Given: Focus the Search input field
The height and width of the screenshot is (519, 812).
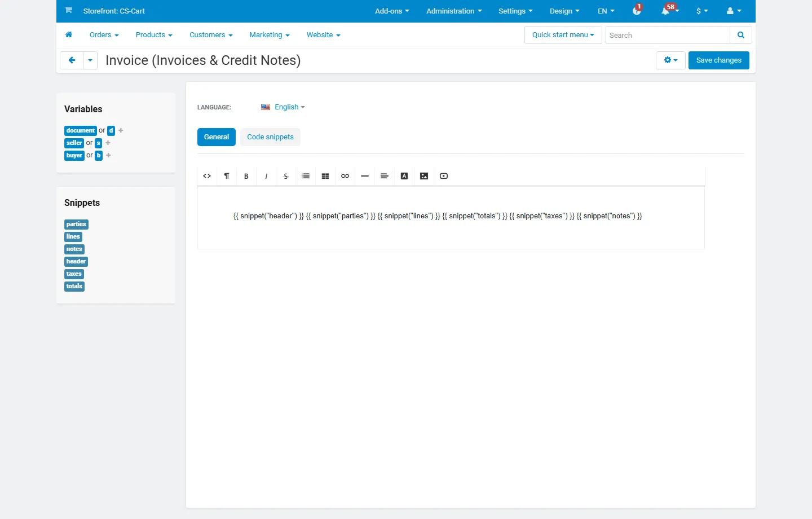Looking at the screenshot, I should [668, 35].
